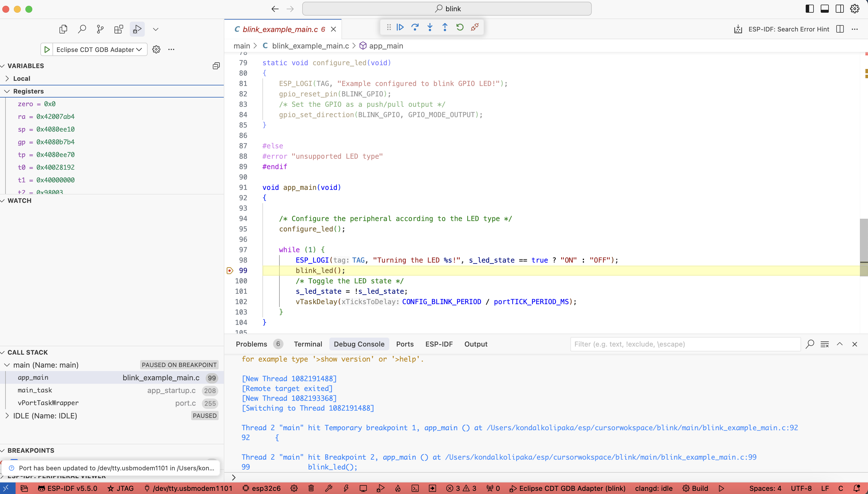Focus the Debug Console filter field

coord(685,344)
